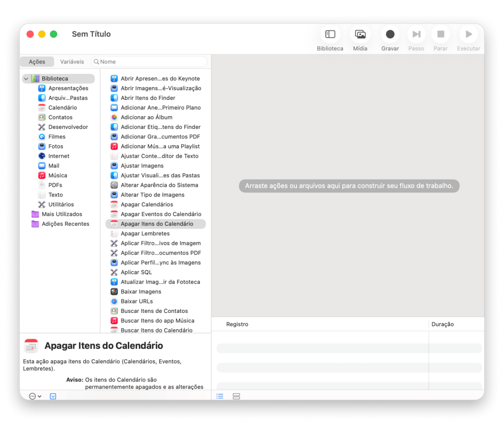Viewport: 504px width, 426px height.
Task: Click the Registro column header
Action: point(237,324)
